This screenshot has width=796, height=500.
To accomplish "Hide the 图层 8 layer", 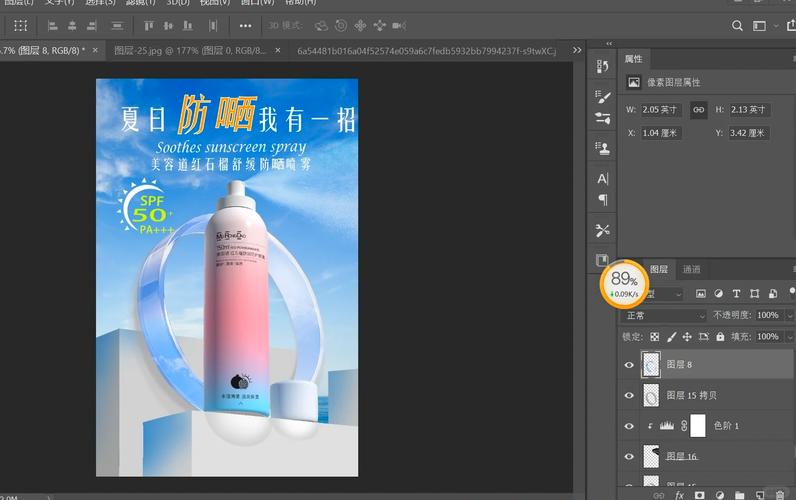I will point(629,366).
